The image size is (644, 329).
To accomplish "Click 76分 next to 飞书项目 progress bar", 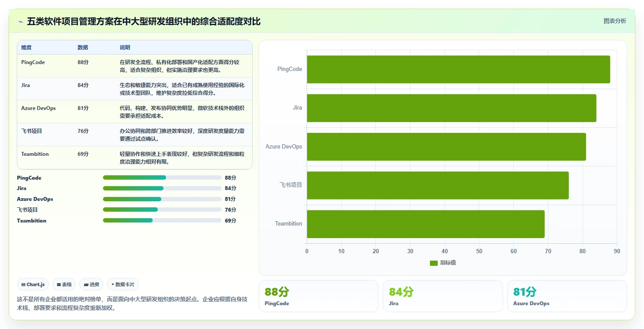I will [x=231, y=210].
